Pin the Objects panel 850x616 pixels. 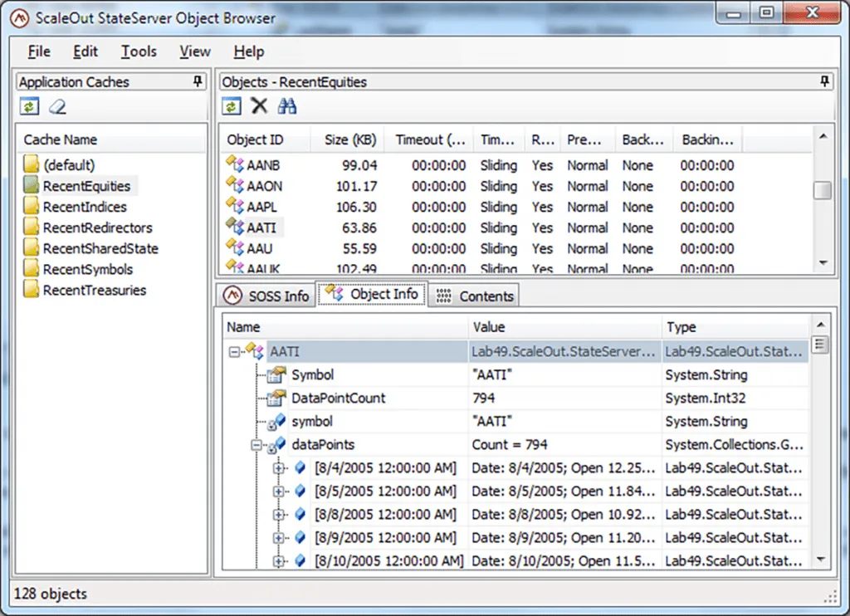(x=824, y=81)
